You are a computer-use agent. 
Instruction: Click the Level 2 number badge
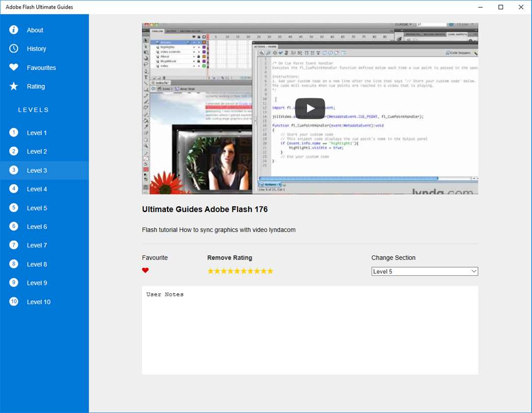pos(14,151)
